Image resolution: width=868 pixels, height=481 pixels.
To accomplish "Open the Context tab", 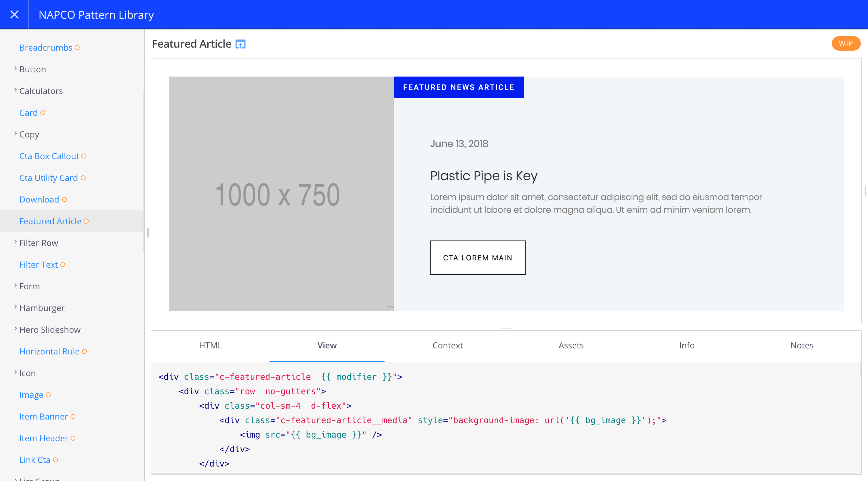I will 448,346.
